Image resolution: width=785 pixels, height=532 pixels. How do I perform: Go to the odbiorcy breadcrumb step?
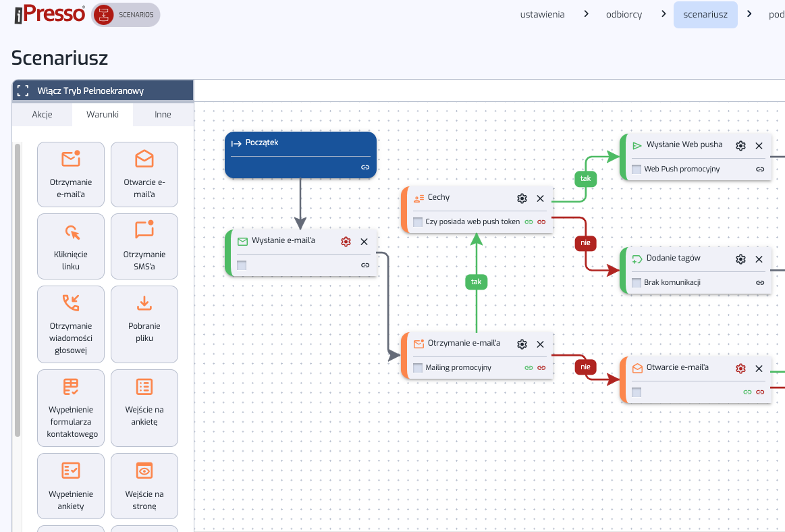pyautogui.click(x=624, y=14)
